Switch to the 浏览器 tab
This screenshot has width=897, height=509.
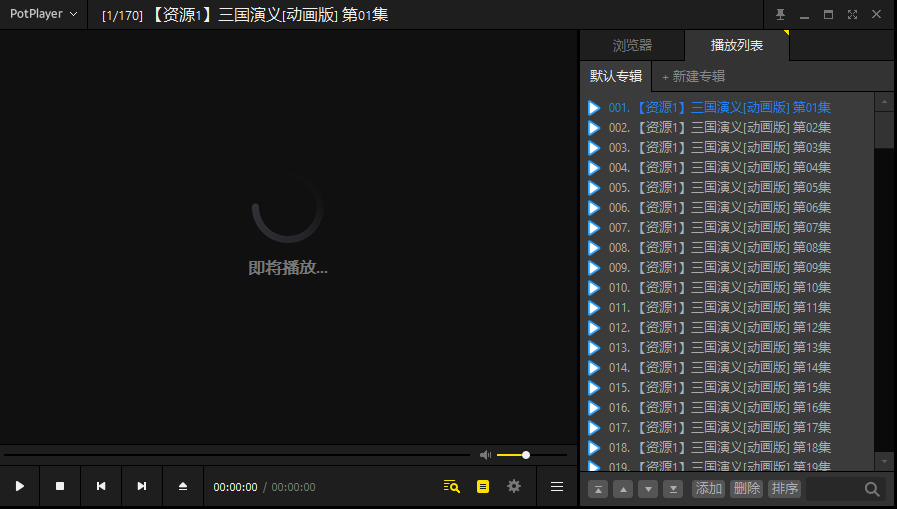[x=632, y=45]
